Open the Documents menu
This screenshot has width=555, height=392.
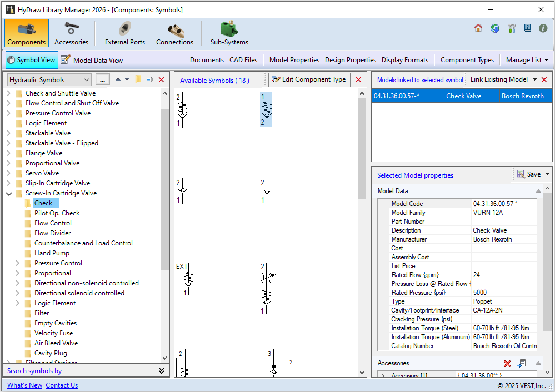(207, 60)
